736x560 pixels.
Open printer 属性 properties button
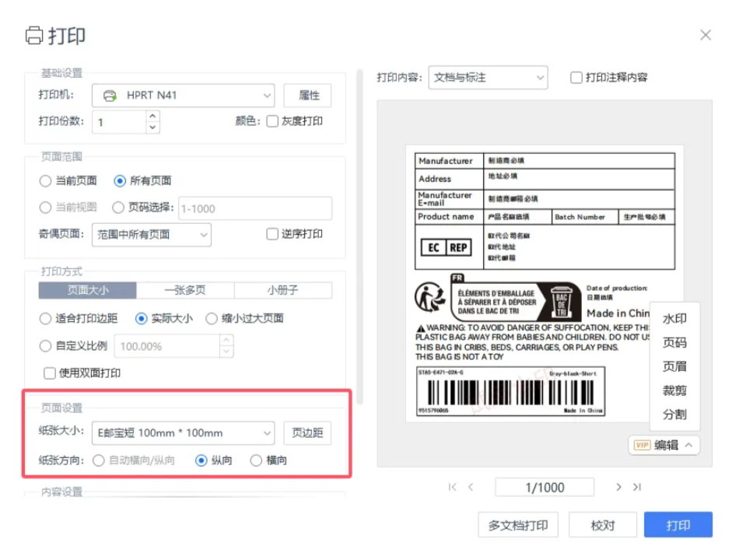(x=308, y=96)
